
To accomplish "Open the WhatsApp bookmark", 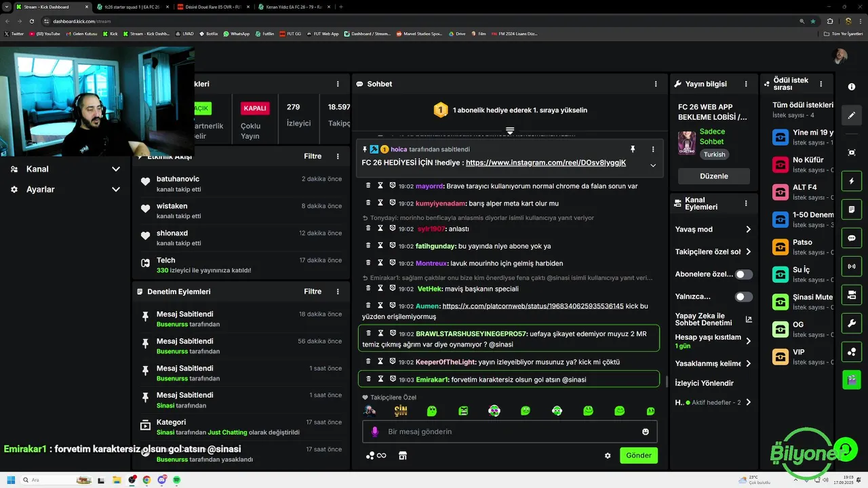I will click(236, 33).
